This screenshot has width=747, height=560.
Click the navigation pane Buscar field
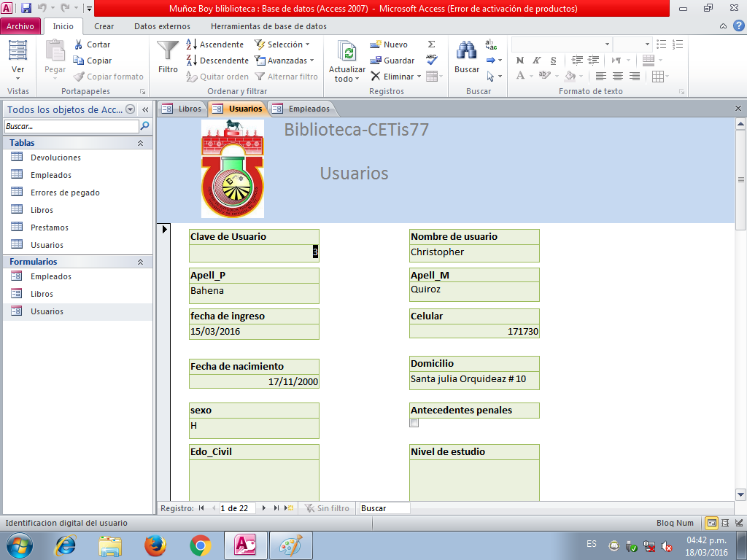tap(71, 126)
